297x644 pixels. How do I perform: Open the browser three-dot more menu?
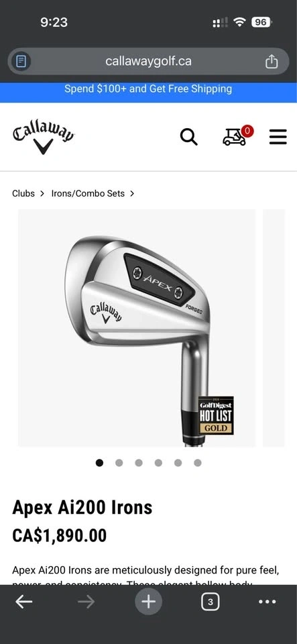268,602
